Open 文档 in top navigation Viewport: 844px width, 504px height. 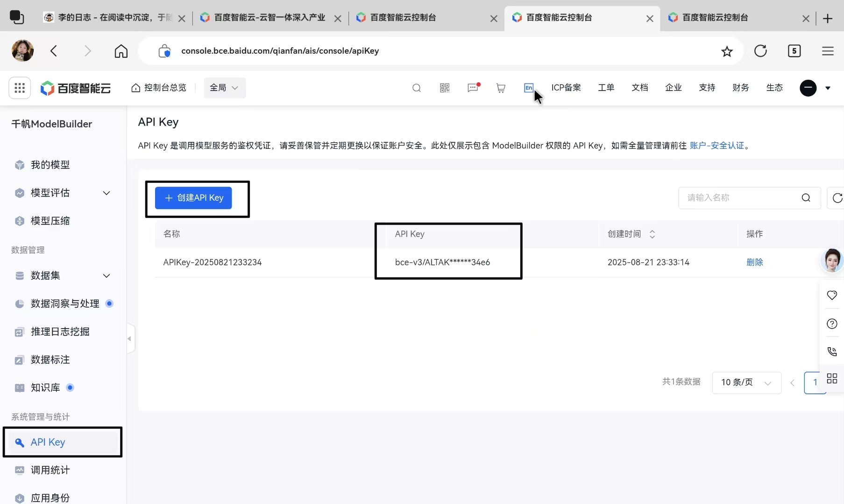pos(640,88)
